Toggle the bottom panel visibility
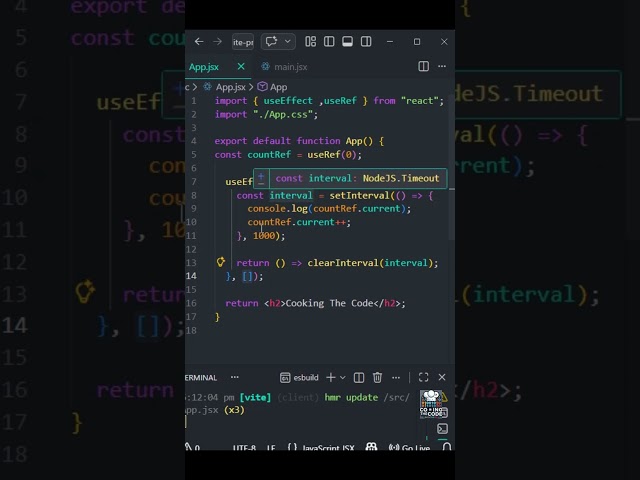 tap(347, 42)
